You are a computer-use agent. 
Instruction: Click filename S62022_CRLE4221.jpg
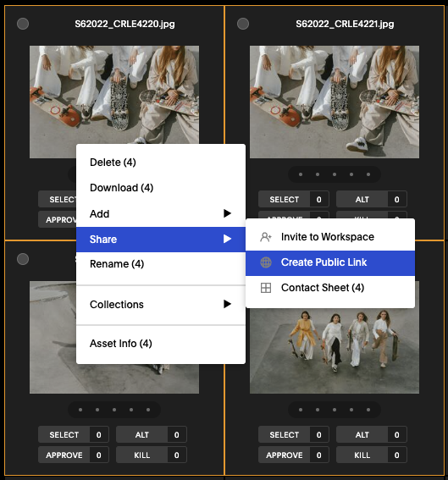pos(345,24)
